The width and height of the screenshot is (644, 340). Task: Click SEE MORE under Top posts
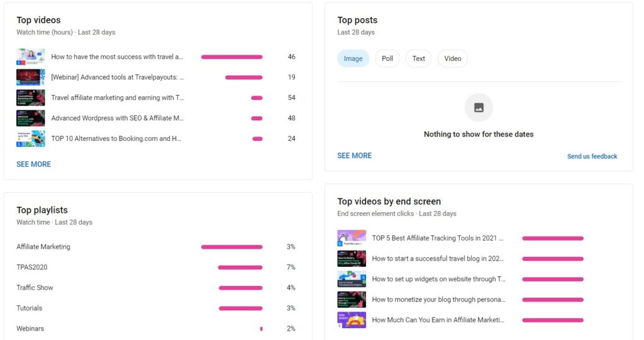355,156
